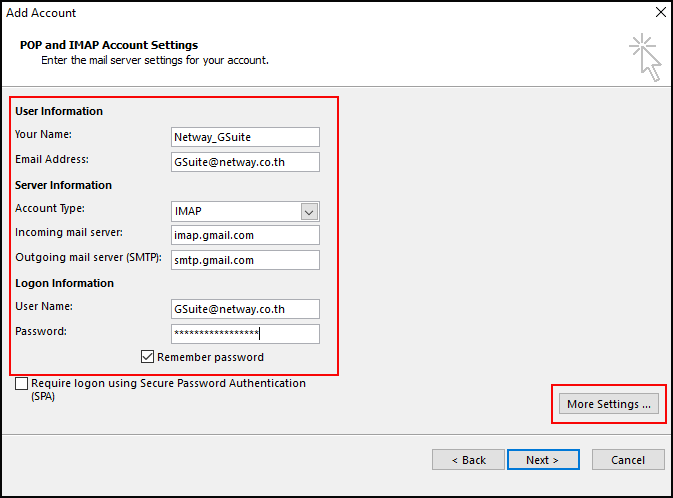Screen dimensions: 673x498
Task: Open More Settings
Action: pos(609,404)
